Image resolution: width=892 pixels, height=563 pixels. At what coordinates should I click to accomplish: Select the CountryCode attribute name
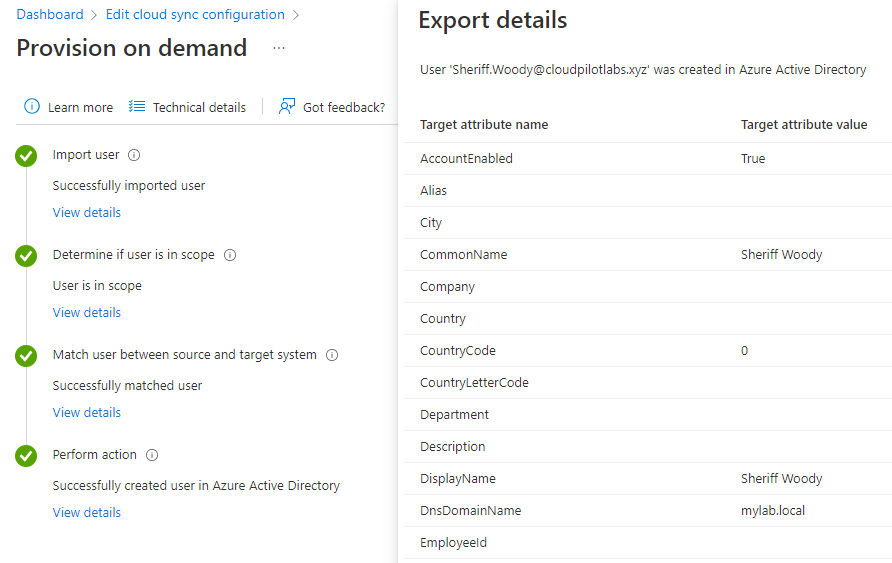458,351
